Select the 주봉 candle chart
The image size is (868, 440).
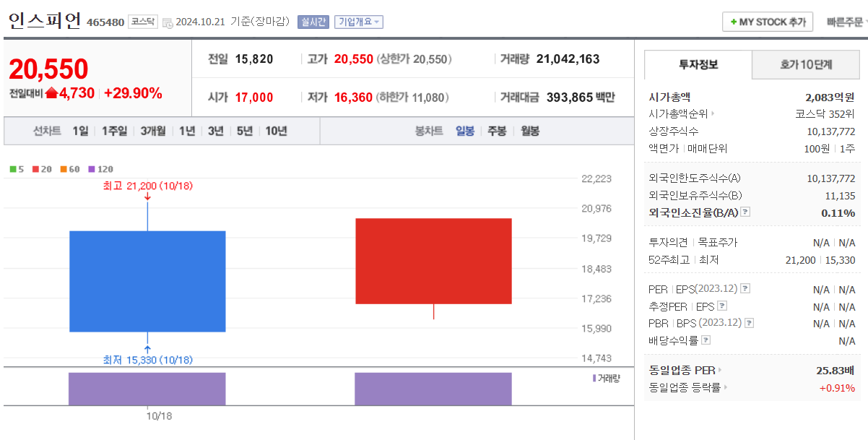[x=497, y=131]
